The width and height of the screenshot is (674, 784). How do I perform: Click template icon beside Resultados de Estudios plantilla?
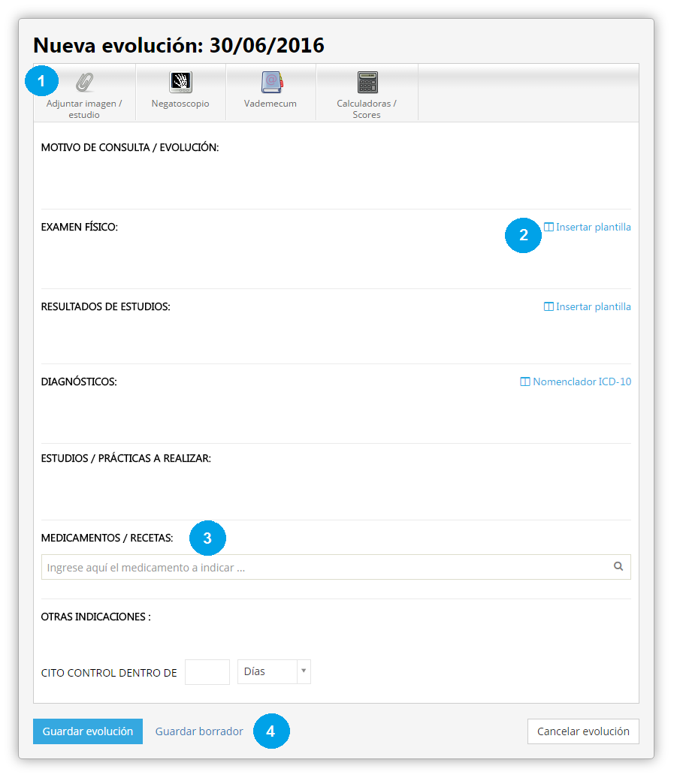(549, 306)
